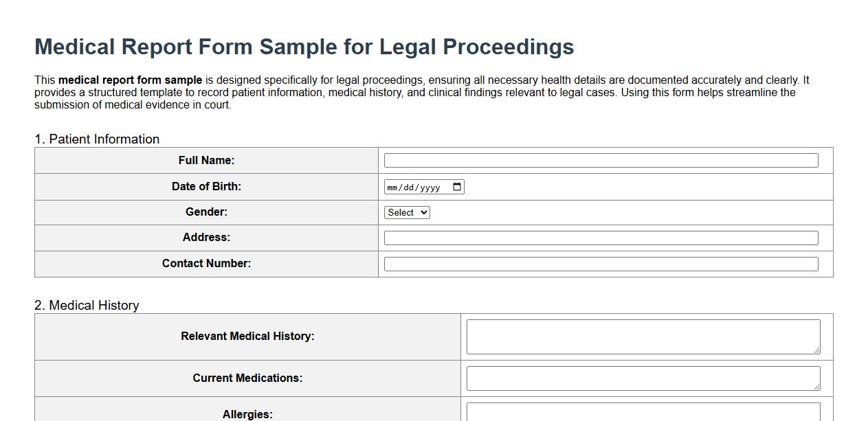
Task: Click the month segment of the date field
Action: [x=393, y=186]
